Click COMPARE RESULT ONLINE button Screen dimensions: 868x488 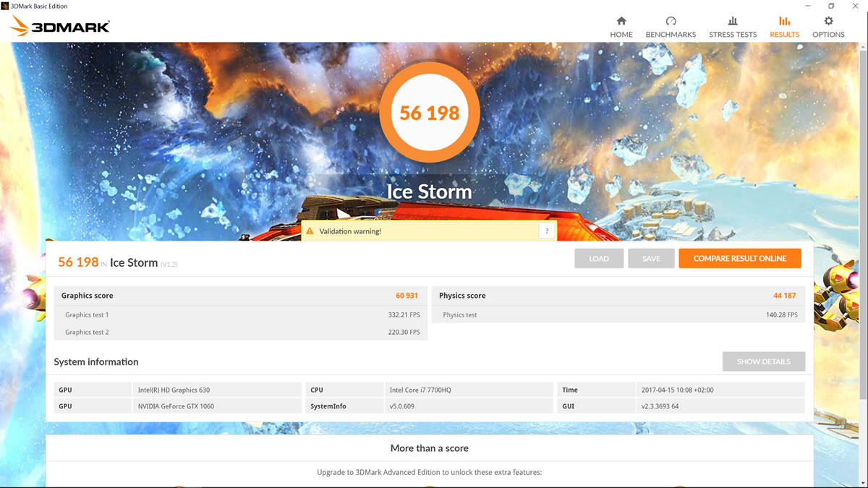[740, 258]
